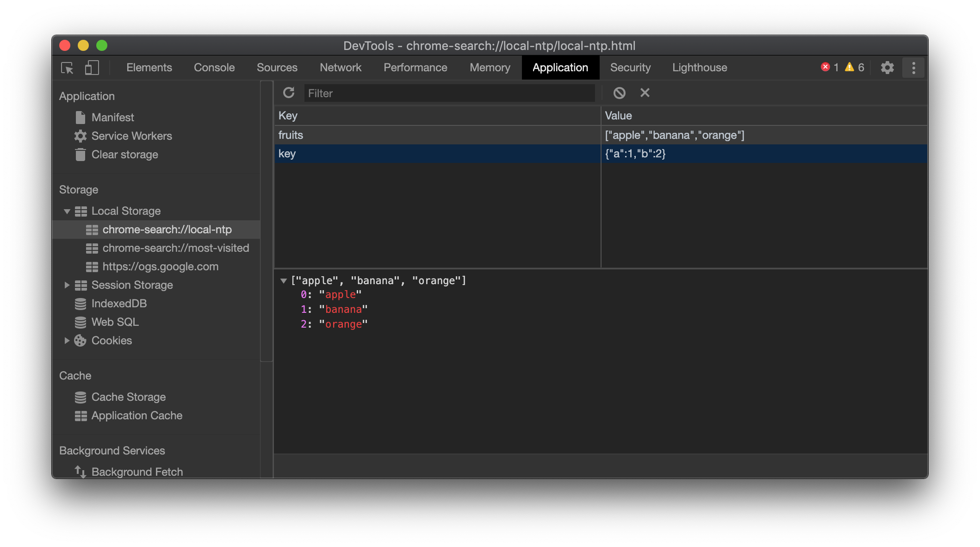The image size is (980, 547).
Task: Click the inspect element picker icon
Action: [67, 68]
